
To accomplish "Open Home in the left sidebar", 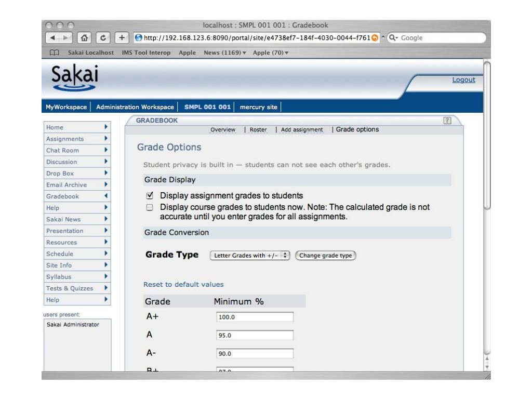I will 77,127.
